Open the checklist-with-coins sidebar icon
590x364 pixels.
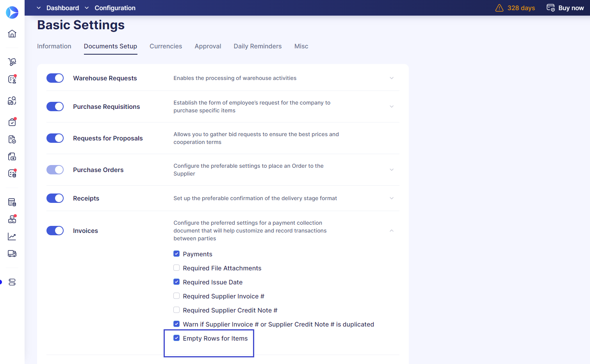12,173
